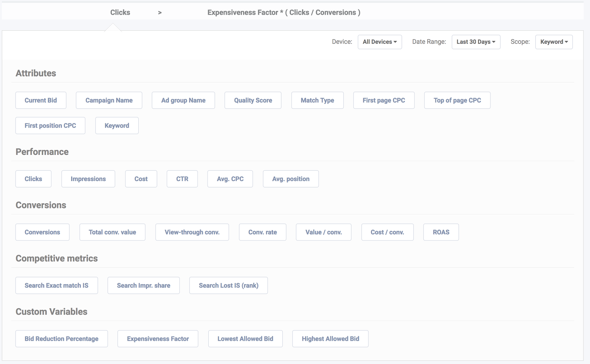Select Bid Reduction Percentage variable
Image resolution: width=590 pixels, height=364 pixels.
[x=62, y=339]
